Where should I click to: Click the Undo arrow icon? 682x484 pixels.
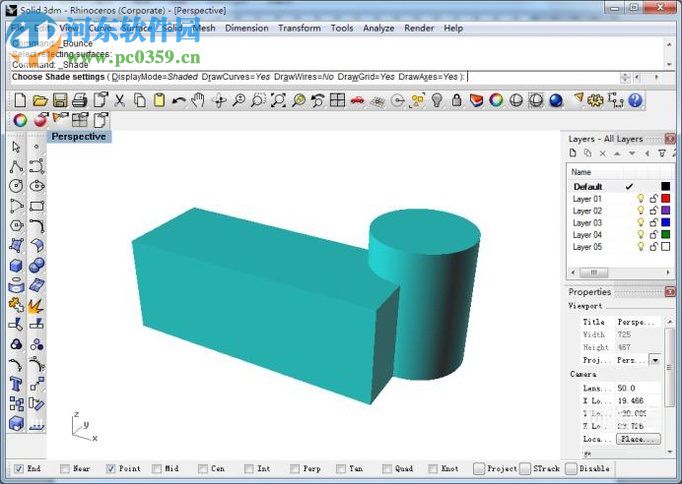click(178, 100)
